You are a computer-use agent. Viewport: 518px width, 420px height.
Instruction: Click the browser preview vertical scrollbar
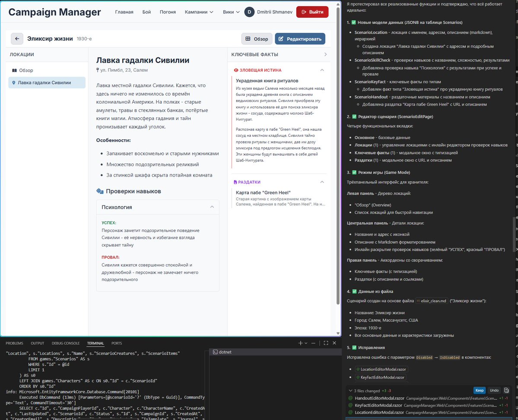(x=338, y=155)
